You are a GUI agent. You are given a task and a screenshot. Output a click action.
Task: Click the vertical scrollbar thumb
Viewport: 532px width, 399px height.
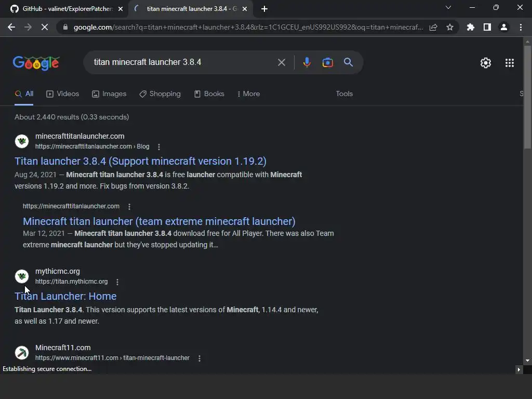click(527, 97)
